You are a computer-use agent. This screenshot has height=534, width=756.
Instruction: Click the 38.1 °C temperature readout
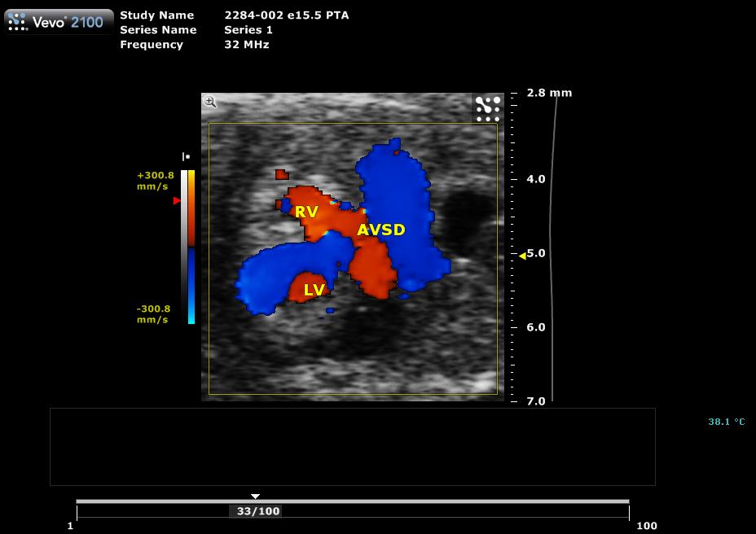click(x=727, y=422)
